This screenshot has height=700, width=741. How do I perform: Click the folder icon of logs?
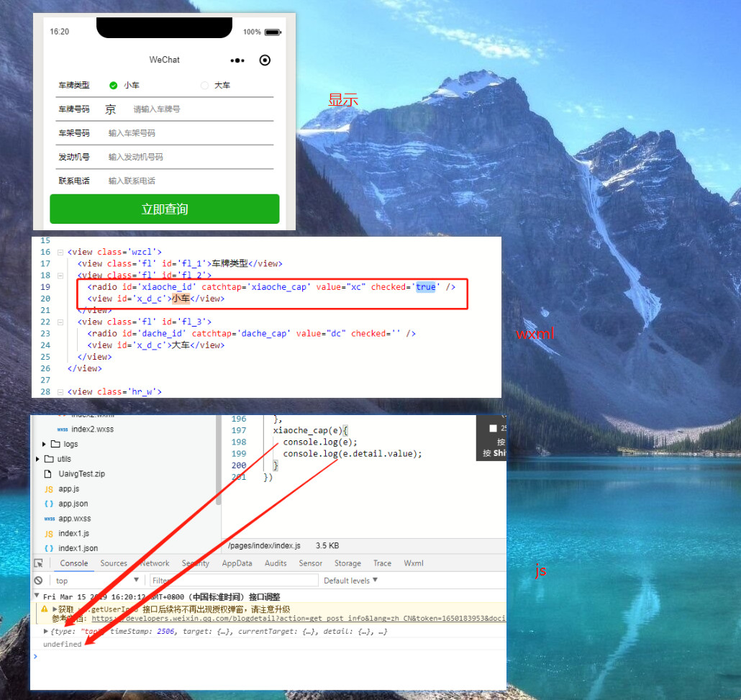(55, 444)
